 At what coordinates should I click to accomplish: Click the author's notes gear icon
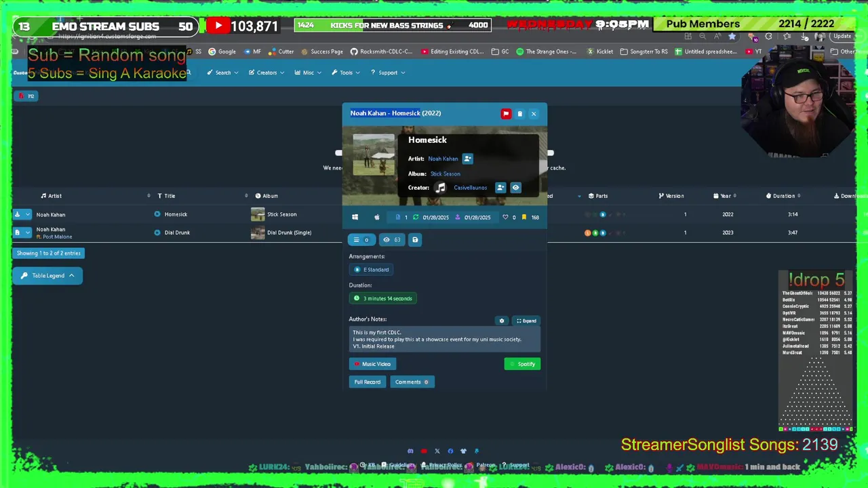click(x=502, y=321)
